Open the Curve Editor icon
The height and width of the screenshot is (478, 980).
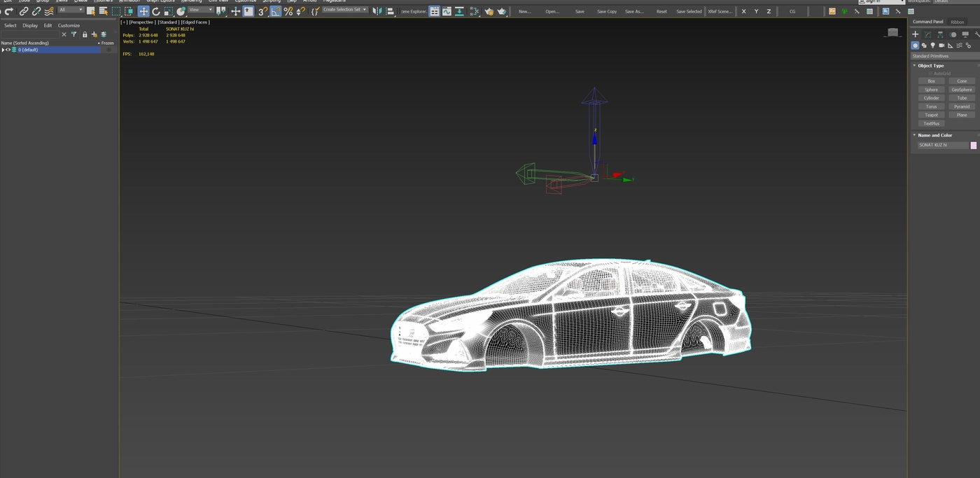(447, 11)
